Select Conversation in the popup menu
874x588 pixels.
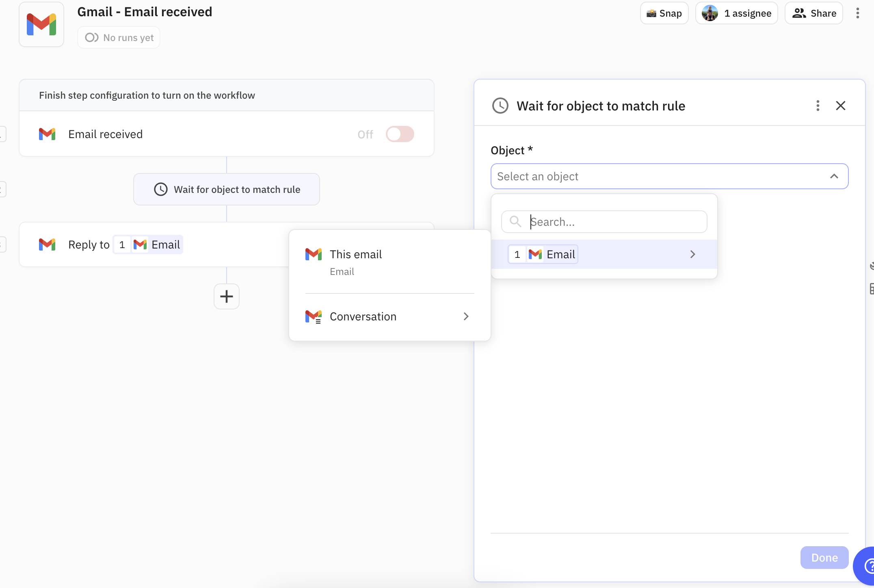[x=363, y=316]
